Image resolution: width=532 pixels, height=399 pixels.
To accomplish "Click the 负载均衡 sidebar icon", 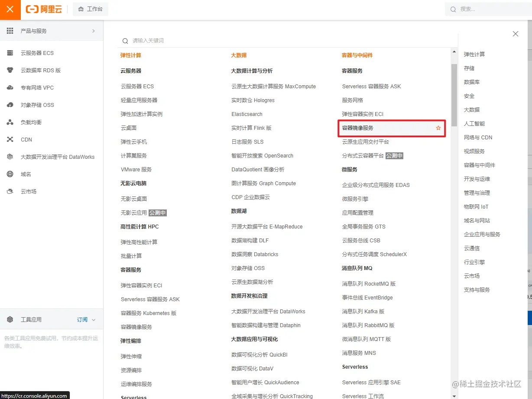I will coord(10,122).
